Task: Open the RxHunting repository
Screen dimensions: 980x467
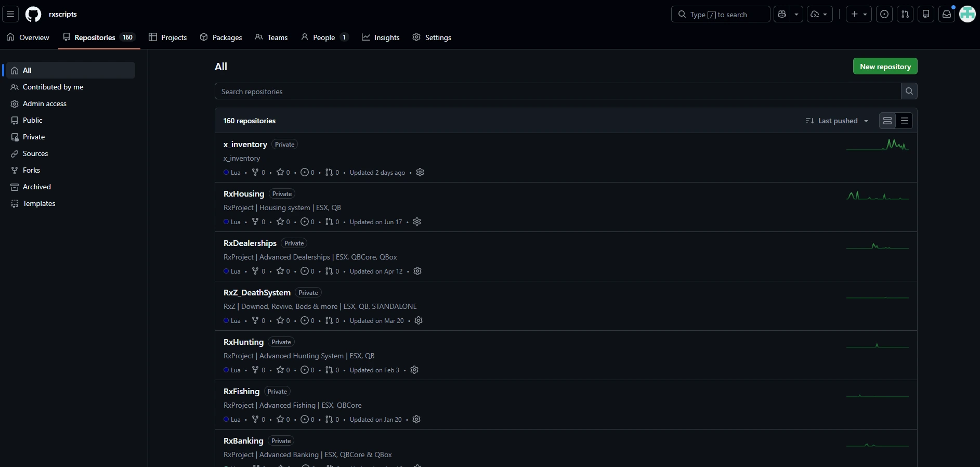Action: [x=243, y=342]
